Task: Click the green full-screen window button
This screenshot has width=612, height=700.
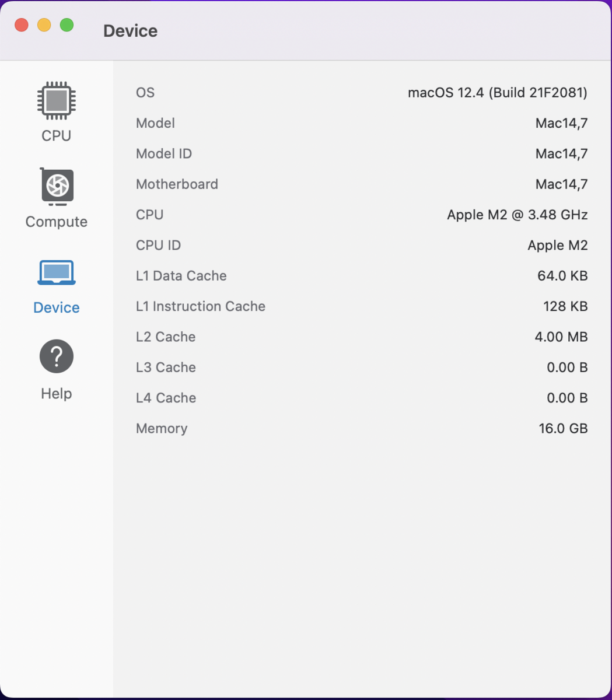Action: click(x=67, y=25)
